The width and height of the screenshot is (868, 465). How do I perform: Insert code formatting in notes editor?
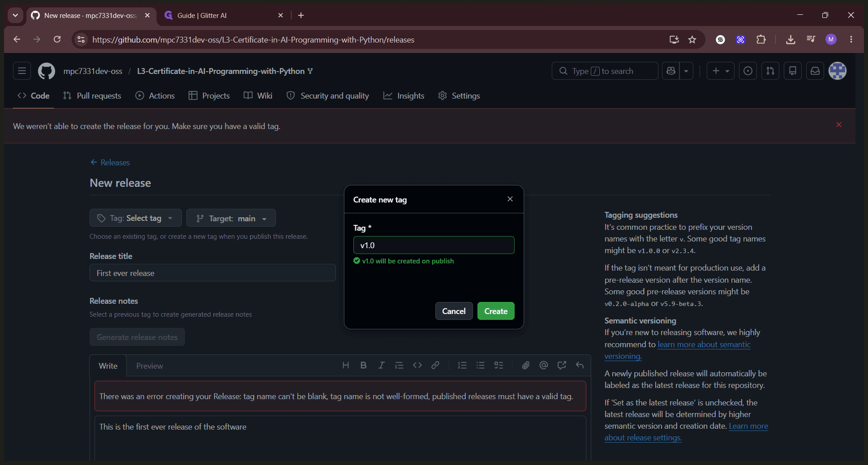coord(417,366)
